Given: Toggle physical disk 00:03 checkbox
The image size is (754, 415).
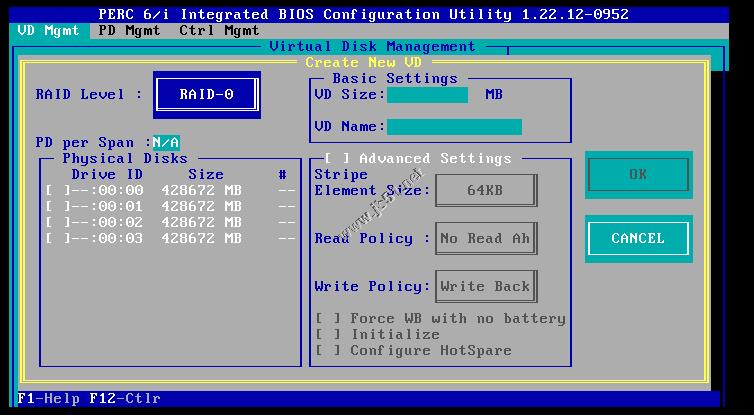Looking at the screenshot, I should (57, 239).
